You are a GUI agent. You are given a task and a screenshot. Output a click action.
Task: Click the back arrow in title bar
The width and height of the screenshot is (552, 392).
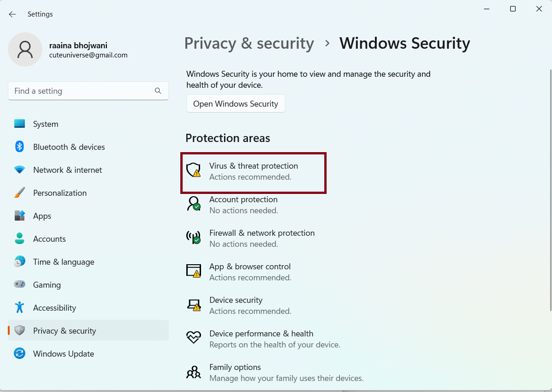pyautogui.click(x=12, y=14)
